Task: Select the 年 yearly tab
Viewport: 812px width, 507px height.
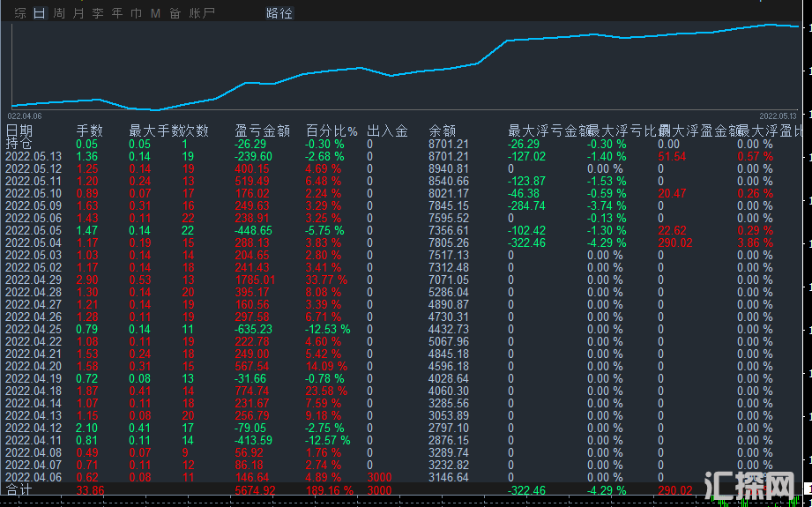Action: (117, 13)
